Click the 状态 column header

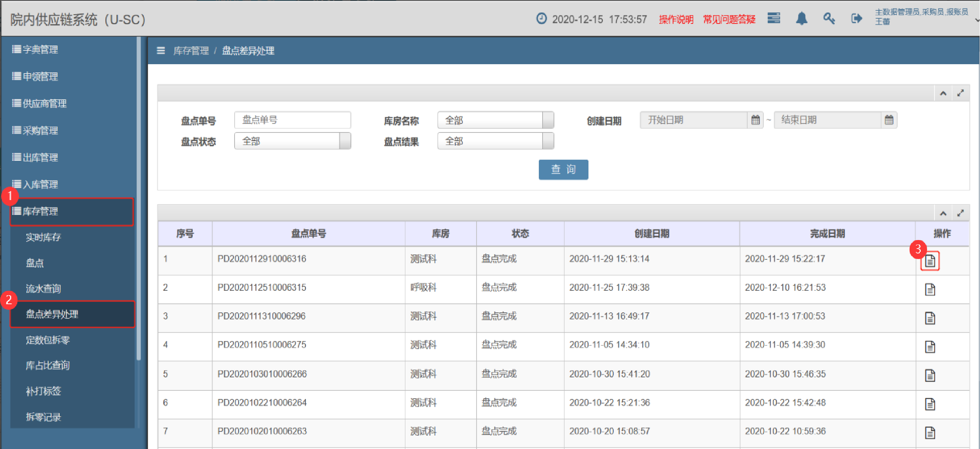(x=520, y=234)
